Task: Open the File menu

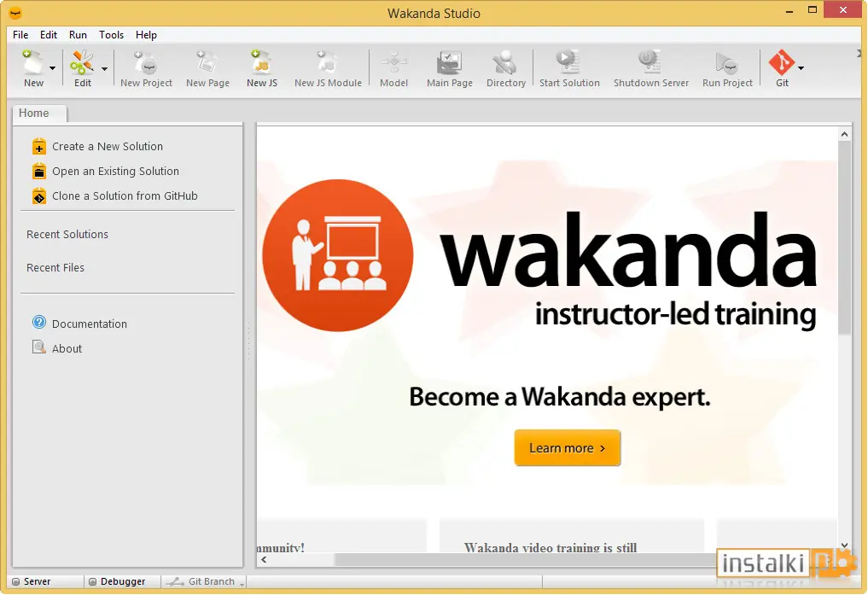Action: click(x=20, y=35)
